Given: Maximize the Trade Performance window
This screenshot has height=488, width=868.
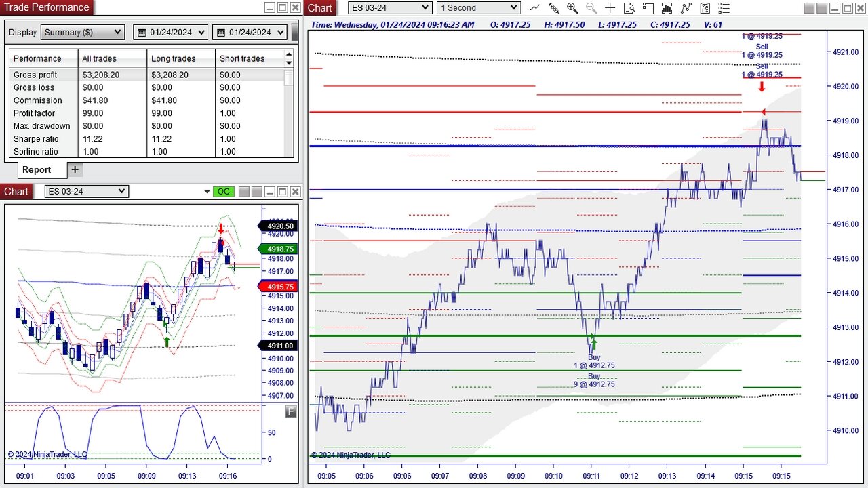Looking at the screenshot, I should (283, 7).
